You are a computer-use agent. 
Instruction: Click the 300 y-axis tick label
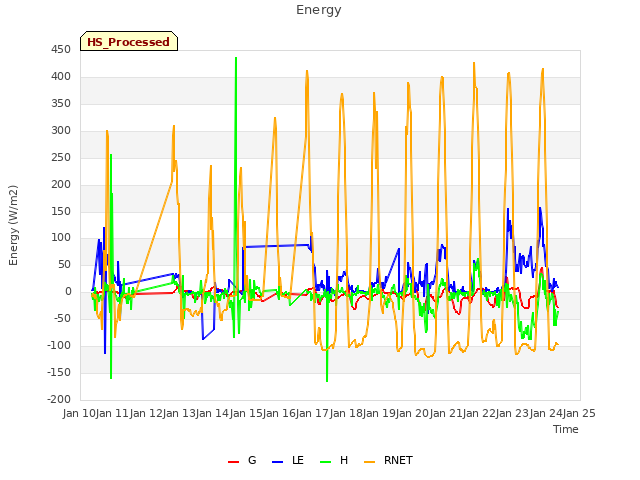click(x=61, y=131)
